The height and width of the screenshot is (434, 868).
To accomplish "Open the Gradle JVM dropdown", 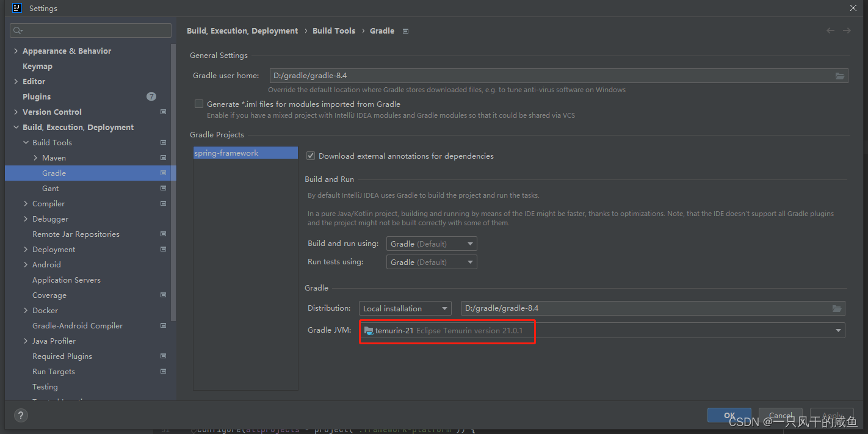I will [602, 331].
